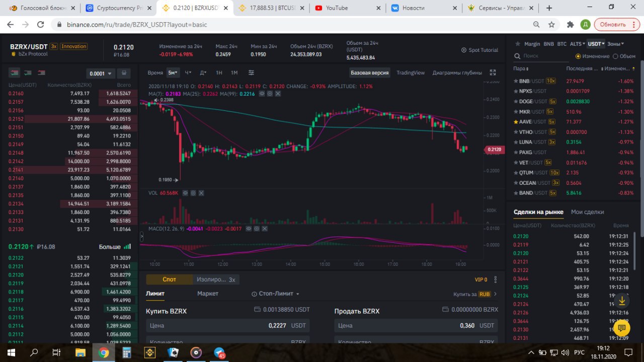
Task: Select 1H weekly interval
Action: (x=219, y=73)
